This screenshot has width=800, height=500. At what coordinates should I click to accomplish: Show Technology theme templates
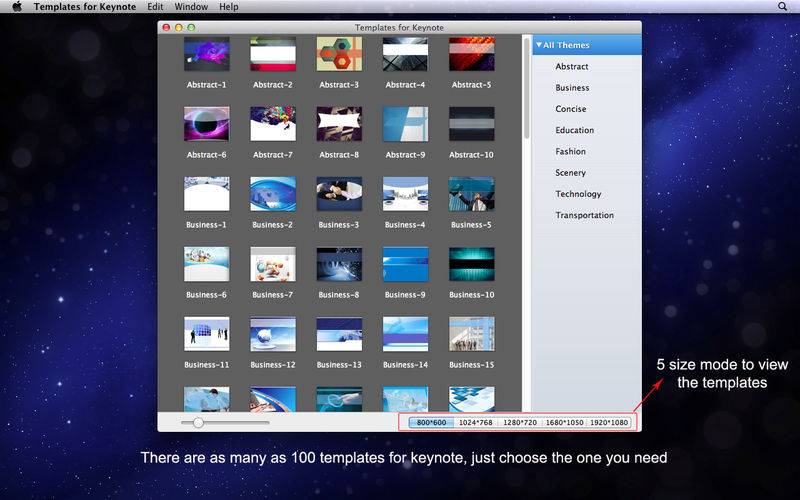click(578, 194)
